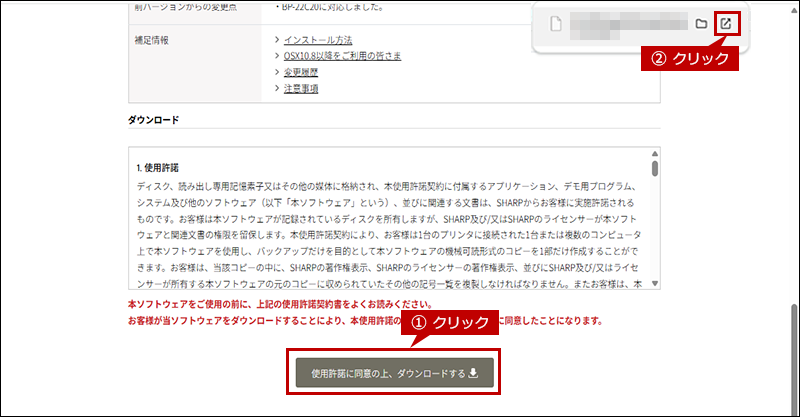Click the chevron before インストール方法
Screen dimensions: 800x417
(x=277, y=40)
